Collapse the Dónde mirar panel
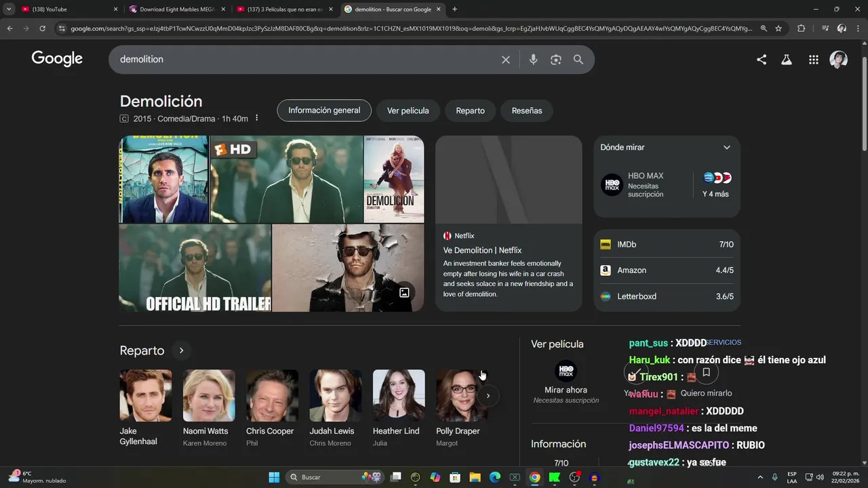The image size is (868, 488). (727, 147)
